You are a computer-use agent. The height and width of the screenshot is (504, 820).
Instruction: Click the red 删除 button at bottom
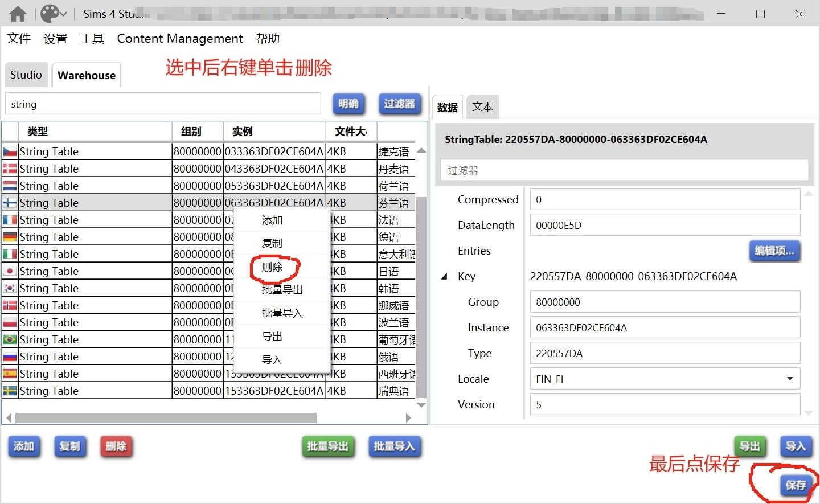(x=116, y=446)
